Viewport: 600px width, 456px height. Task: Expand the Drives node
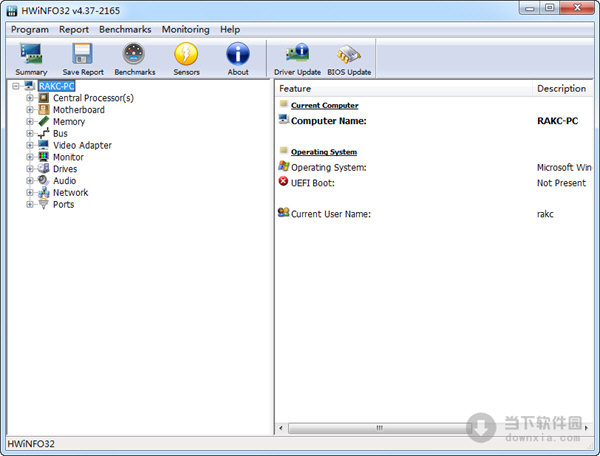click(x=29, y=169)
